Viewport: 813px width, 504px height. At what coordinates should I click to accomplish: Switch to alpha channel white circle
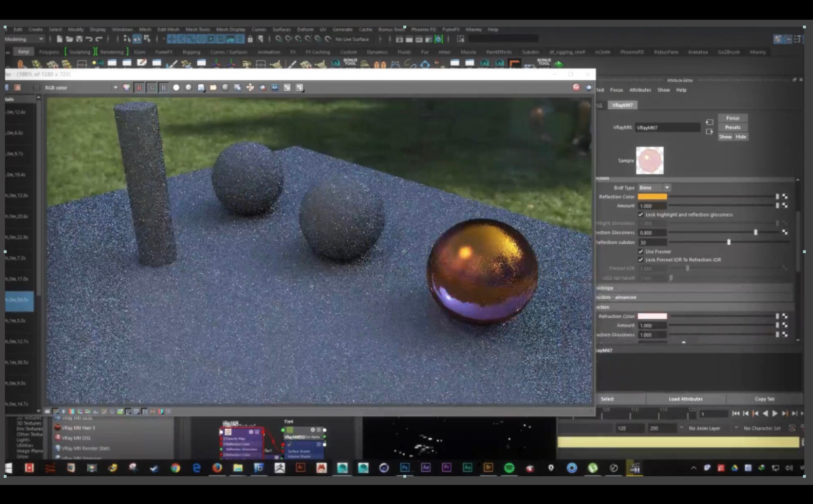point(176,87)
